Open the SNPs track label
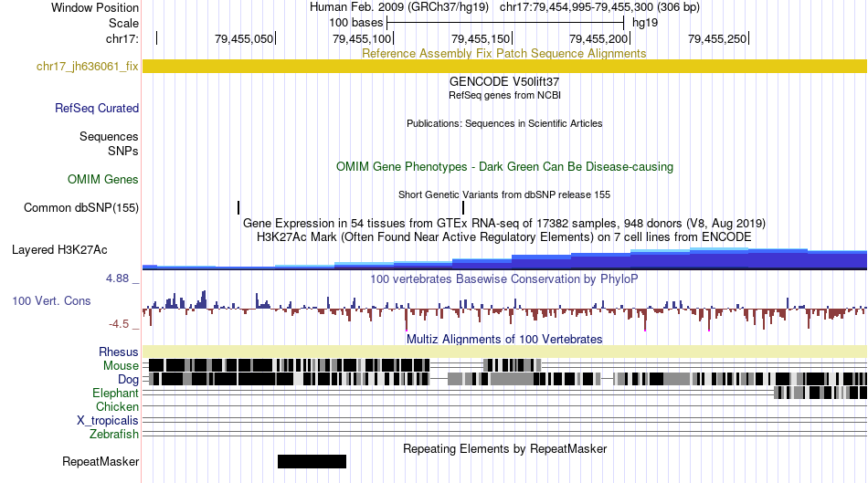The image size is (868, 483). tap(123, 151)
